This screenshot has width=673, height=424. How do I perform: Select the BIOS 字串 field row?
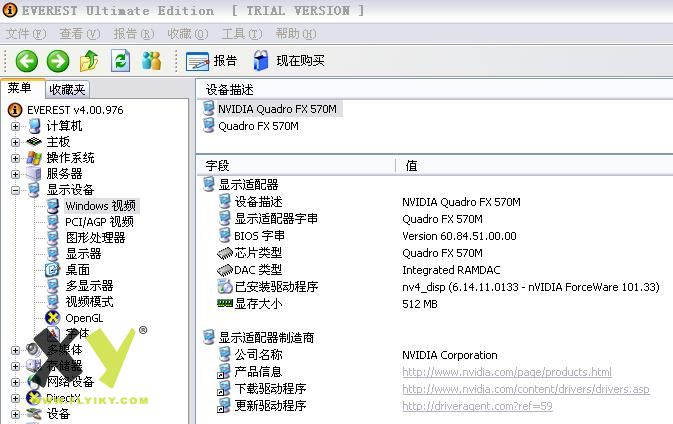click(259, 236)
